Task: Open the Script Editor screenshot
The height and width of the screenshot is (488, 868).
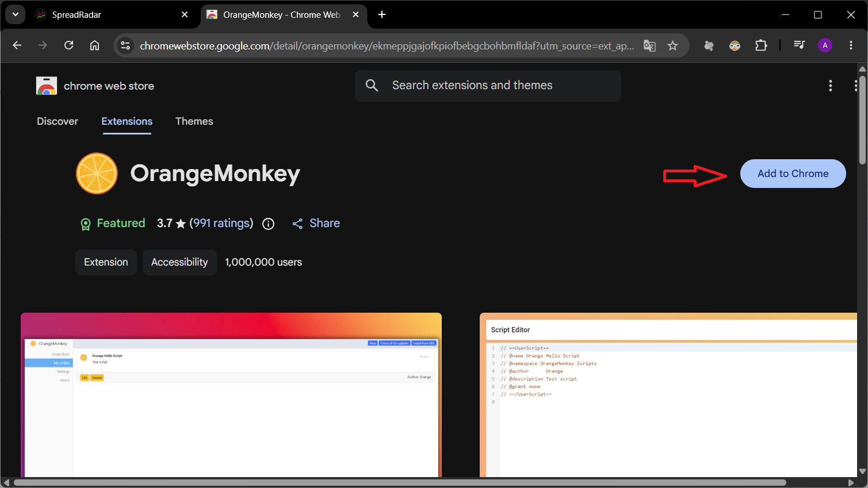Action: tap(668, 395)
